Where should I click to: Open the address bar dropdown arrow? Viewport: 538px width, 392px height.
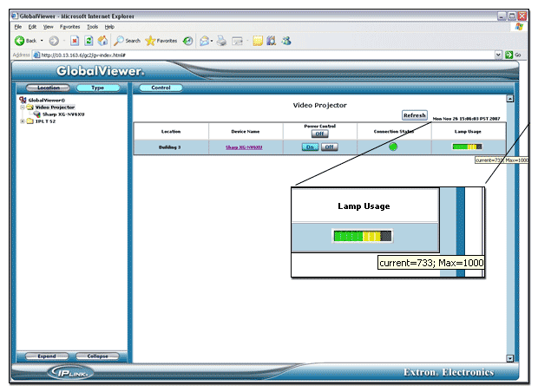(x=498, y=55)
